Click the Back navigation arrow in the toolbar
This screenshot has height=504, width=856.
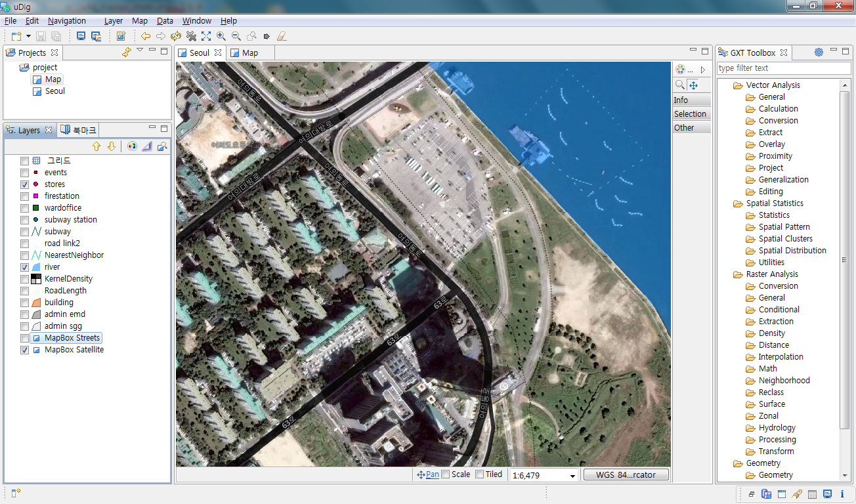tap(145, 36)
